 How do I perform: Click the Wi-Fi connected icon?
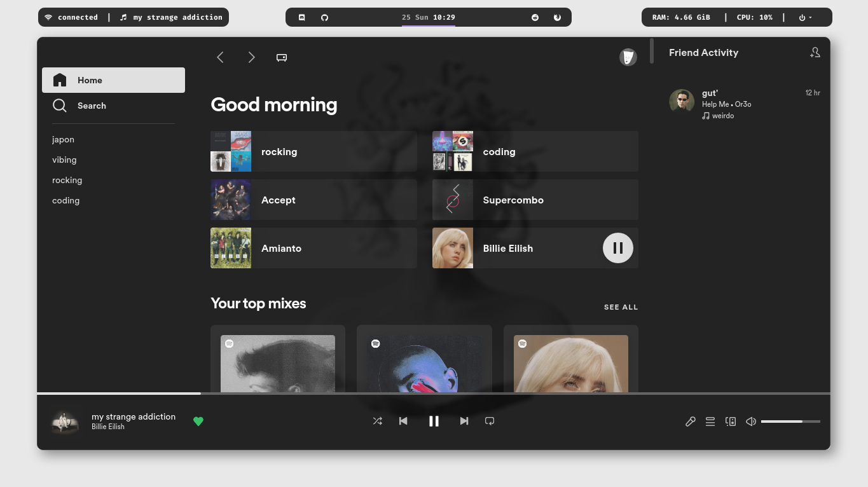click(48, 17)
